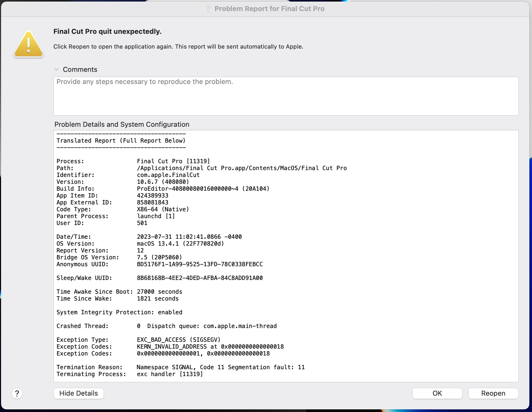Click Reopen to relaunch Final Cut Pro

[x=493, y=393]
